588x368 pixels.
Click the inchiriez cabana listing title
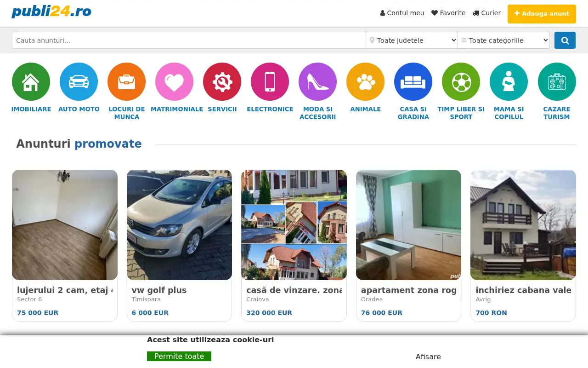pos(523,290)
